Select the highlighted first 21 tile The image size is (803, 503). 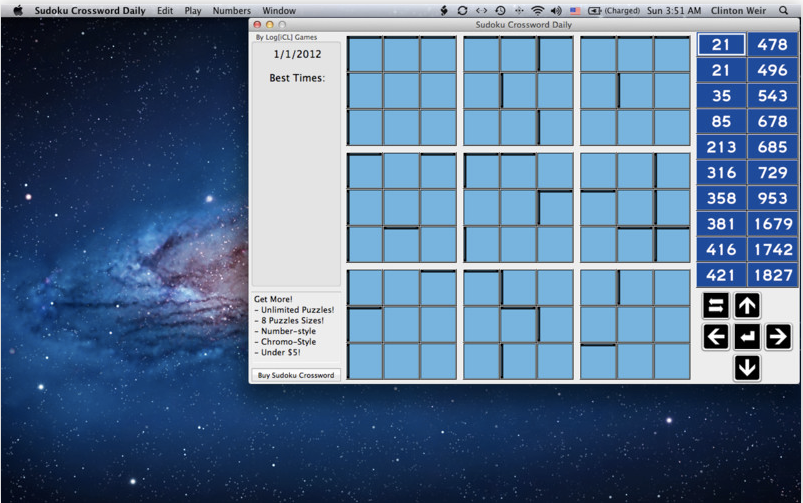[721, 45]
